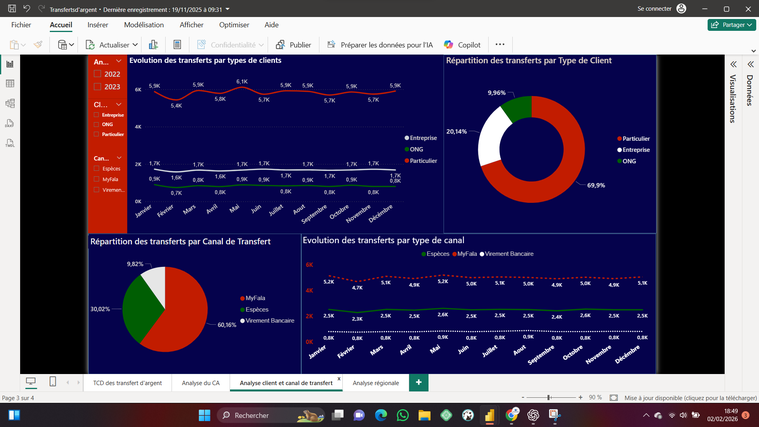Open the Modélisation ribbon tab
Viewport: 759px width, 427px height.
(144, 25)
